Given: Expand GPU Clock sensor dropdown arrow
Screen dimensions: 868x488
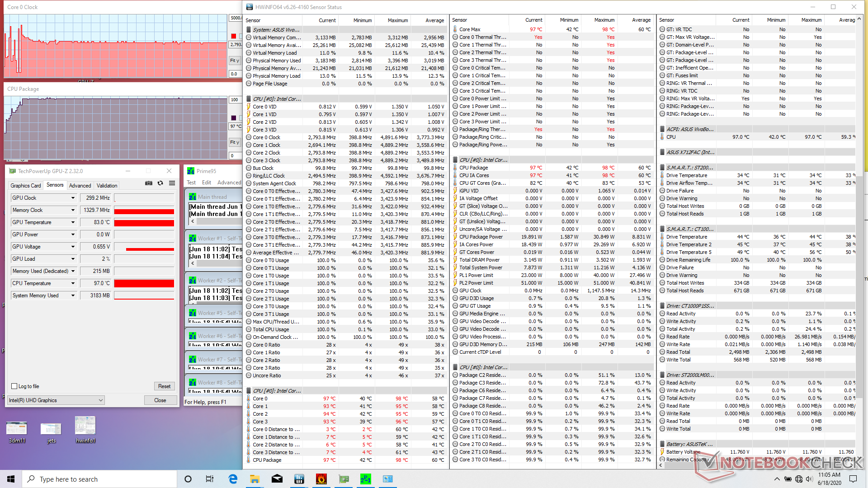Looking at the screenshot, I should coord(73,198).
